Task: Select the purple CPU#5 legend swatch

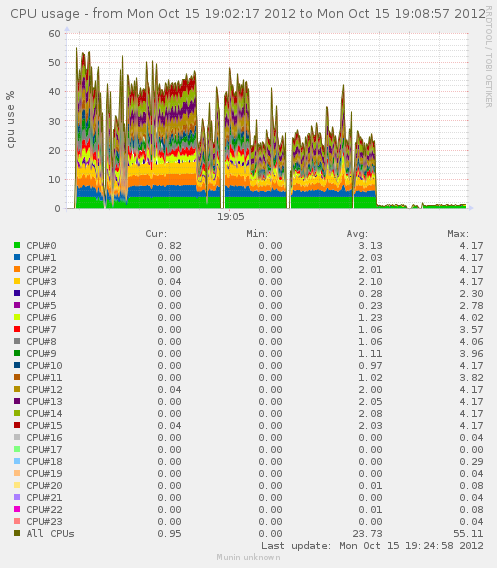Action: 17,305
